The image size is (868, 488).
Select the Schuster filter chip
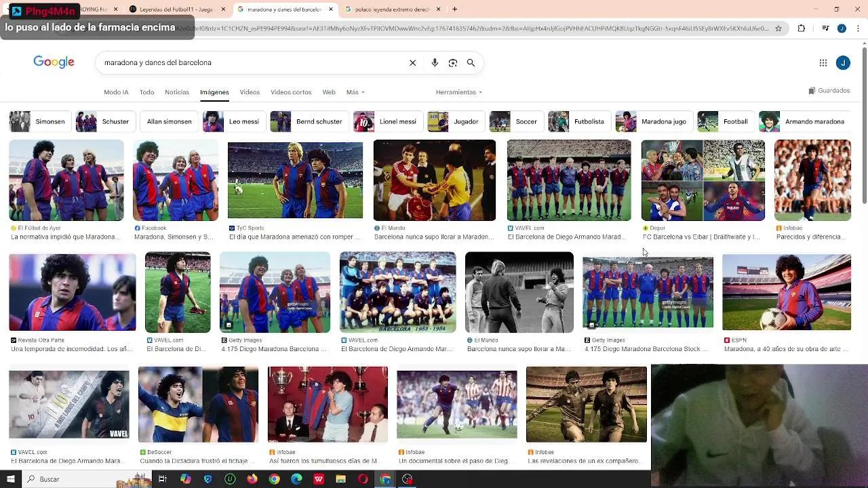click(105, 122)
